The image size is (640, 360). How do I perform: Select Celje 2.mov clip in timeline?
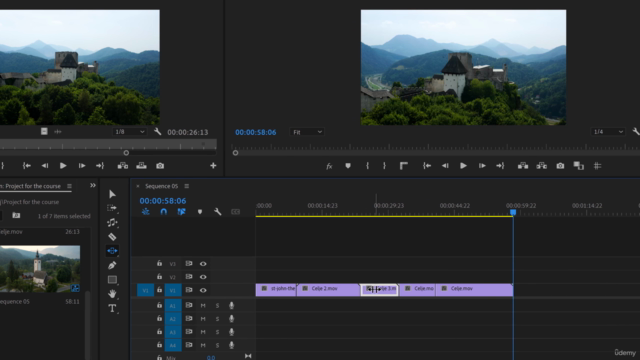(x=328, y=290)
